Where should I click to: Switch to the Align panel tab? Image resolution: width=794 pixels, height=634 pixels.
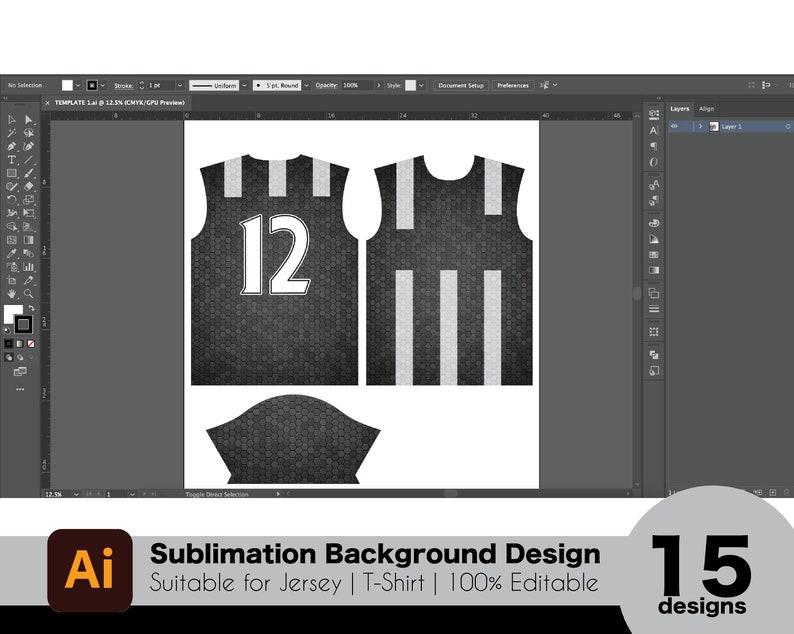click(x=706, y=109)
